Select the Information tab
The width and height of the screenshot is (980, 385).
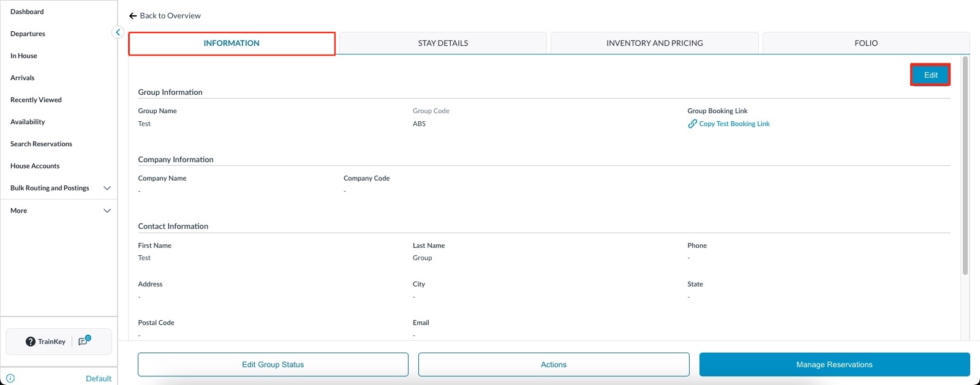pos(232,43)
